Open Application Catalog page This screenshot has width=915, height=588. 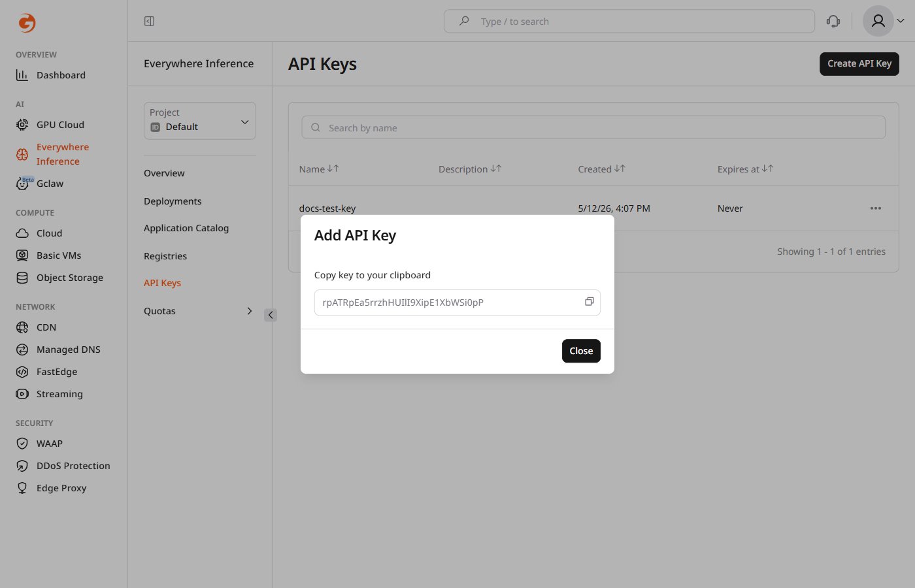(x=186, y=228)
